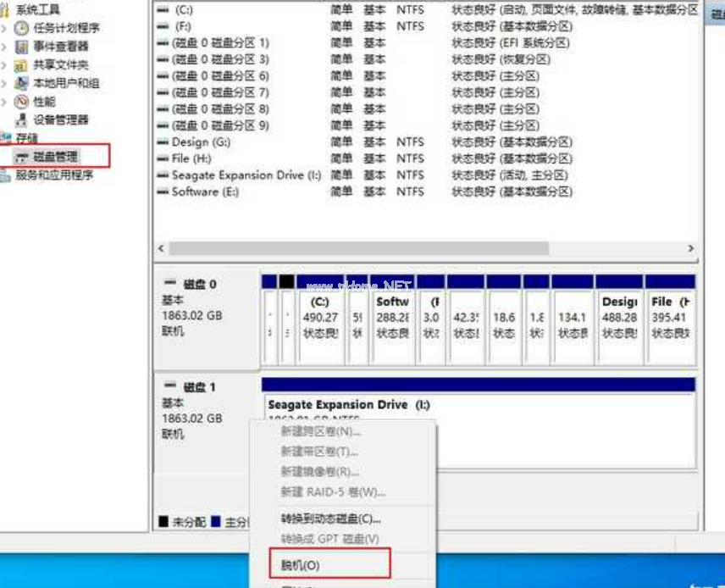Viewport: 725px width, 588px height.
Task: Expand the 任务计划程序 tree node
Action: coord(4,29)
